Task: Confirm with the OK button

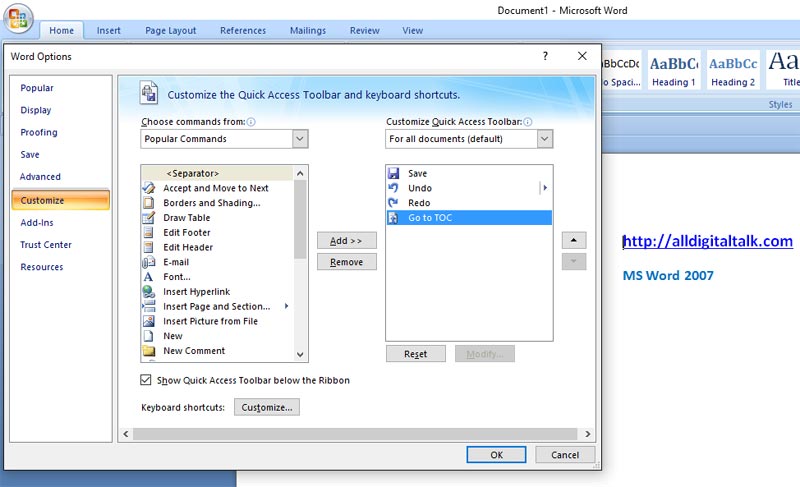Action: 496,455
